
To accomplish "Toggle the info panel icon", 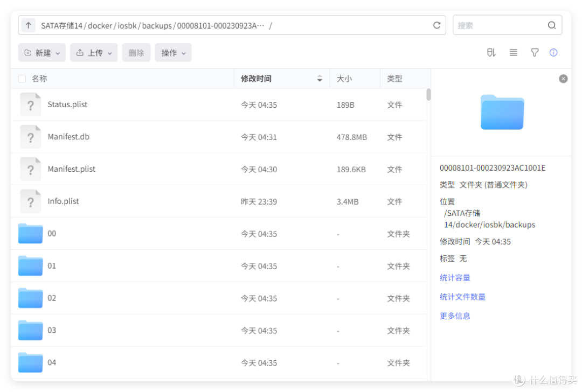I will pyautogui.click(x=553, y=53).
